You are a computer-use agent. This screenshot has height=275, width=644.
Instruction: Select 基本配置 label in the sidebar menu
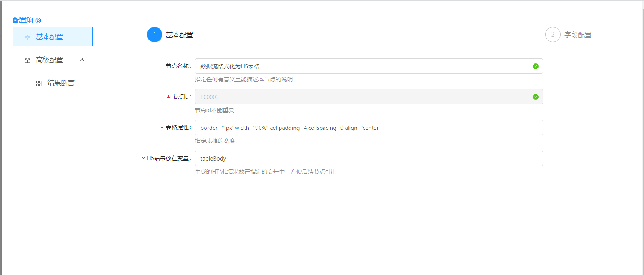tap(49, 37)
